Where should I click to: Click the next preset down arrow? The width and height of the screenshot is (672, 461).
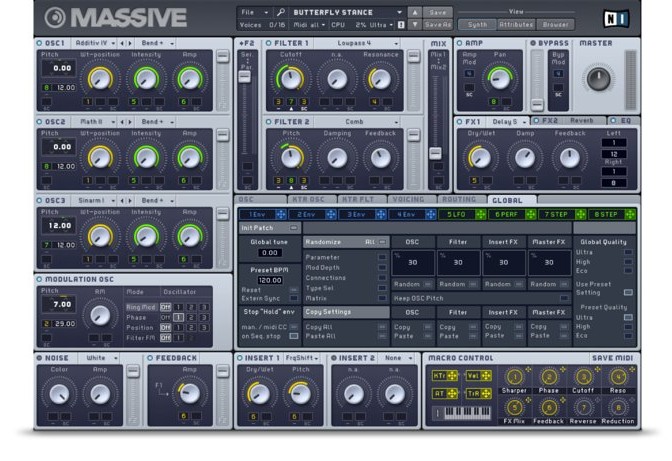414,25
